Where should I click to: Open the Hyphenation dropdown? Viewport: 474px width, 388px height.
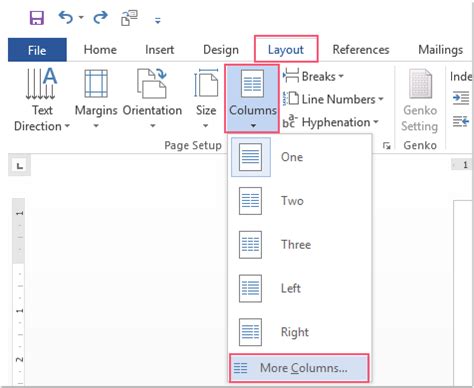click(x=331, y=122)
